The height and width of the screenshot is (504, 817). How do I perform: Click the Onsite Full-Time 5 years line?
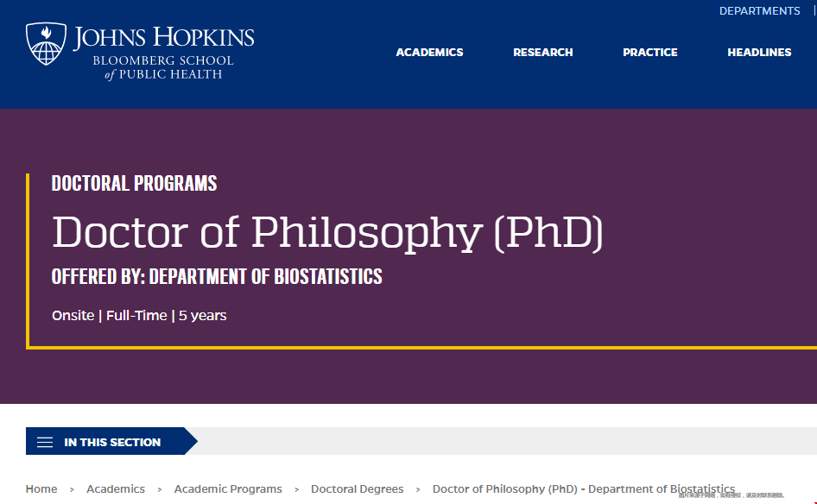pyautogui.click(x=139, y=316)
